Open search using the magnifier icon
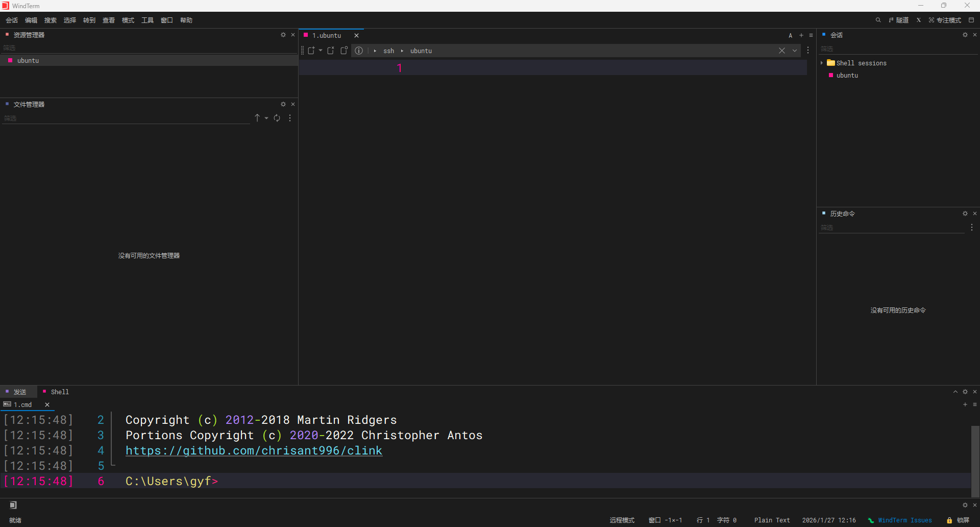This screenshot has height=527, width=980. click(x=878, y=20)
